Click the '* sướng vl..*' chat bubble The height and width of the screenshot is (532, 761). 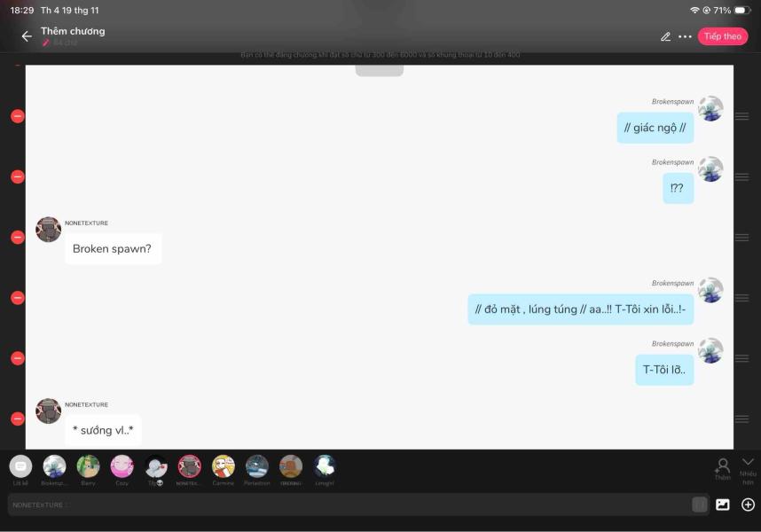tap(103, 430)
